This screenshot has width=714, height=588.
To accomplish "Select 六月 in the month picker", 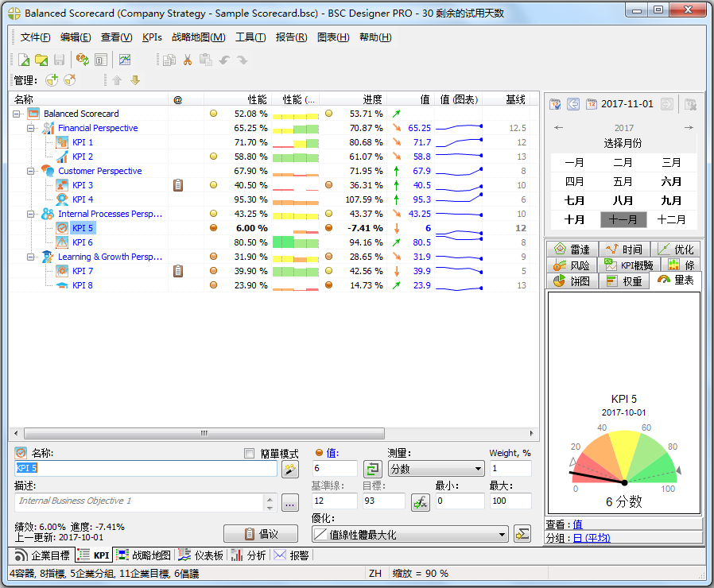I will point(672,182).
